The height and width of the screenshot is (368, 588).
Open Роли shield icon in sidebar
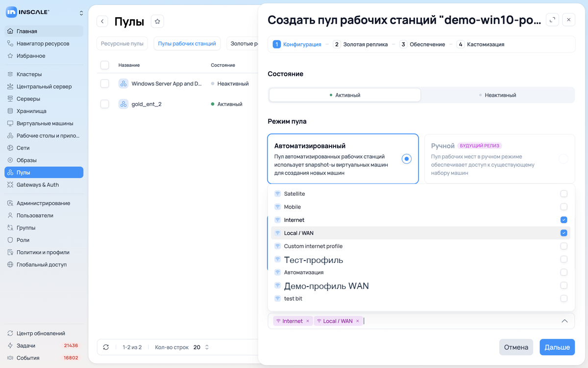[x=10, y=240]
